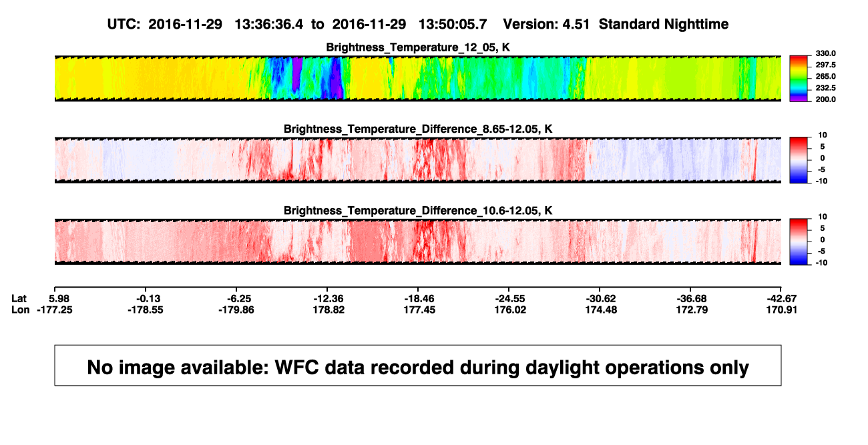Viewport: 868px width, 445px height.
Task: Click the longitude value 176.02
Action: [509, 310]
